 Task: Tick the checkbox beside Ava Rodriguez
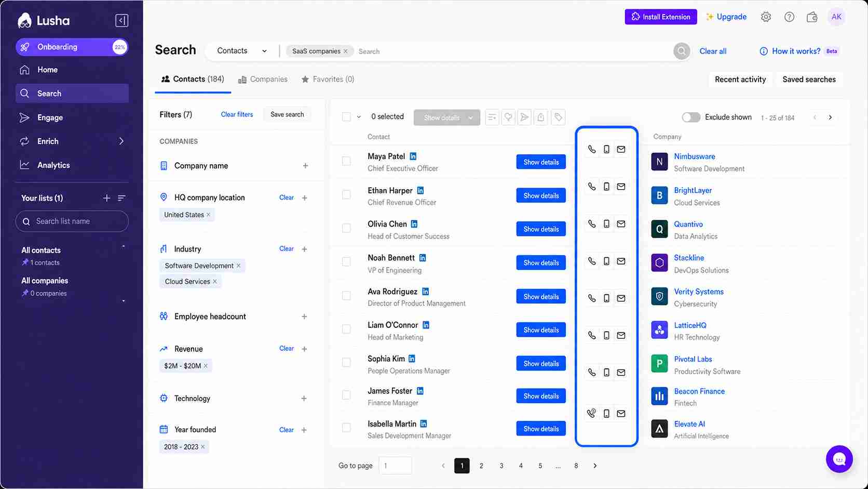[x=346, y=296]
